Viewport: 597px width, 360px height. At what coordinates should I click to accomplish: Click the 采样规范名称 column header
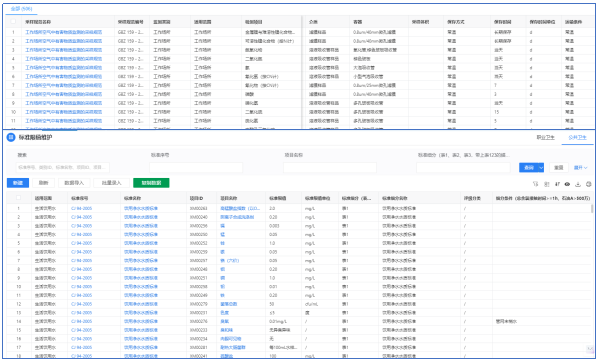(38, 22)
